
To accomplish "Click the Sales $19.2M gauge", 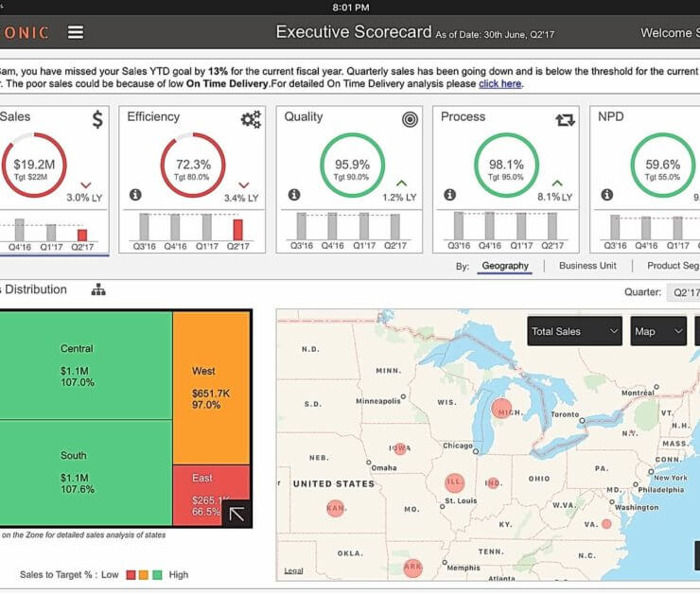I will tap(34, 166).
